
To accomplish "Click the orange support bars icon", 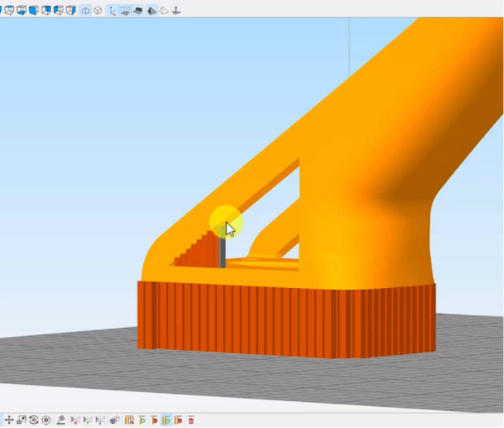I will coord(129,420).
